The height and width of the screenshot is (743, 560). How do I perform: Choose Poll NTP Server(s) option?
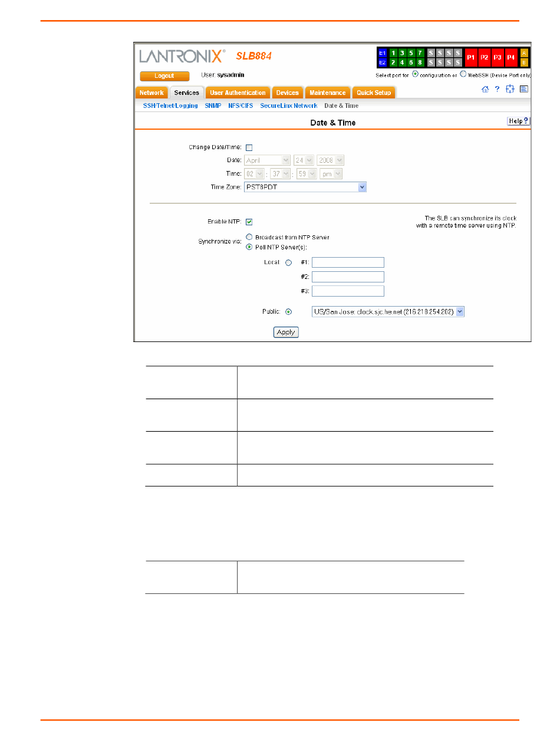[x=249, y=247]
